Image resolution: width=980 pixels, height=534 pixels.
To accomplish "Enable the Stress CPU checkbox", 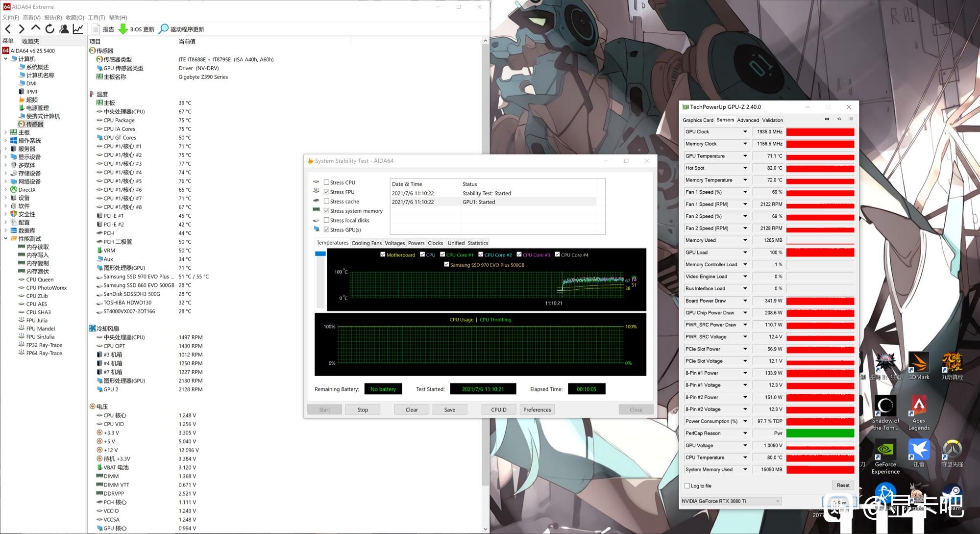I will pos(326,182).
